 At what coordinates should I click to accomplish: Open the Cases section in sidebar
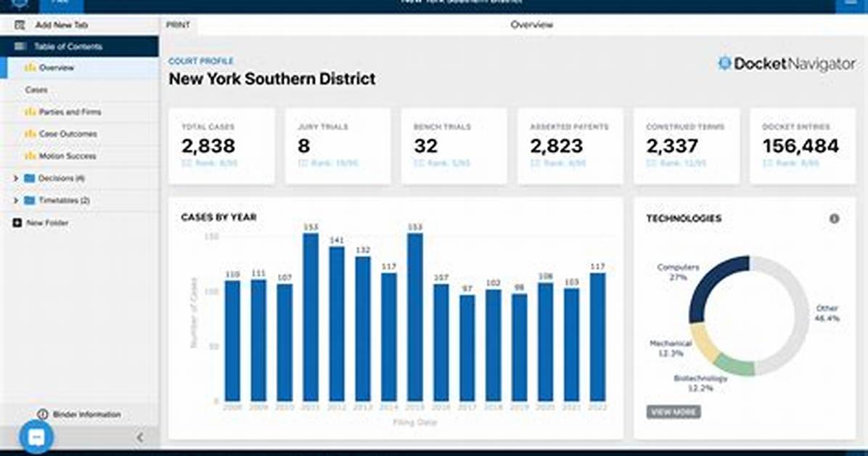coord(36,90)
